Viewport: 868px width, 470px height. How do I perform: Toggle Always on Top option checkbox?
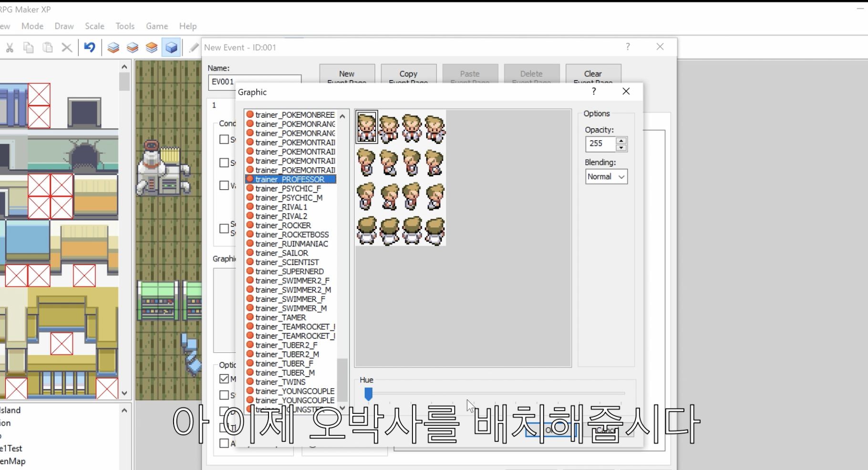[224, 443]
